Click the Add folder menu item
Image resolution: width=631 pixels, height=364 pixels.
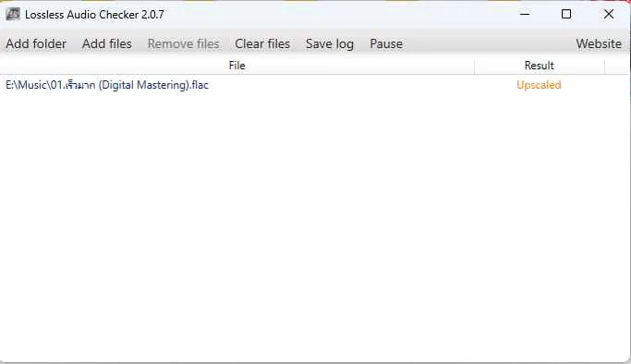tap(36, 43)
